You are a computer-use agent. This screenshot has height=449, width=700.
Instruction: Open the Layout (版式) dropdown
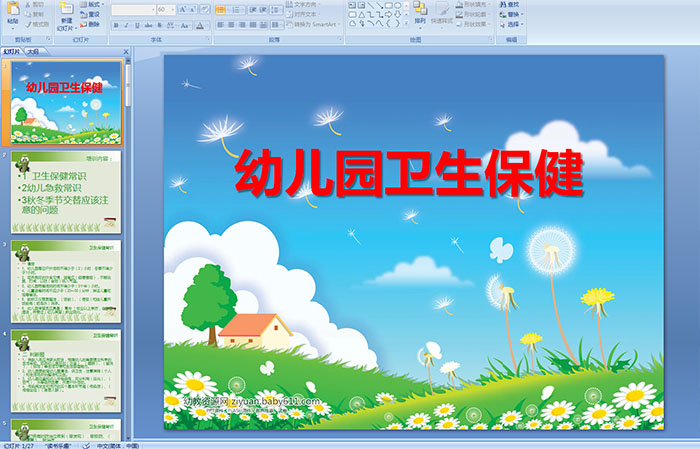pyautogui.click(x=92, y=4)
